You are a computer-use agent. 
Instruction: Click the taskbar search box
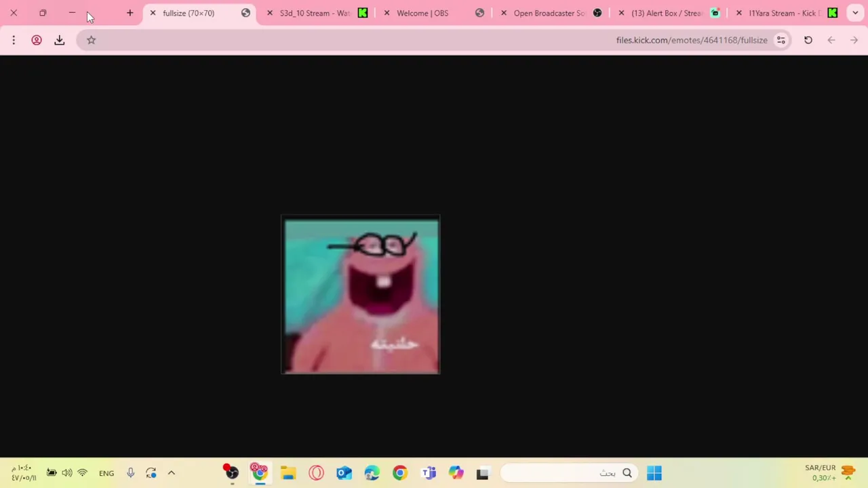pos(568,473)
